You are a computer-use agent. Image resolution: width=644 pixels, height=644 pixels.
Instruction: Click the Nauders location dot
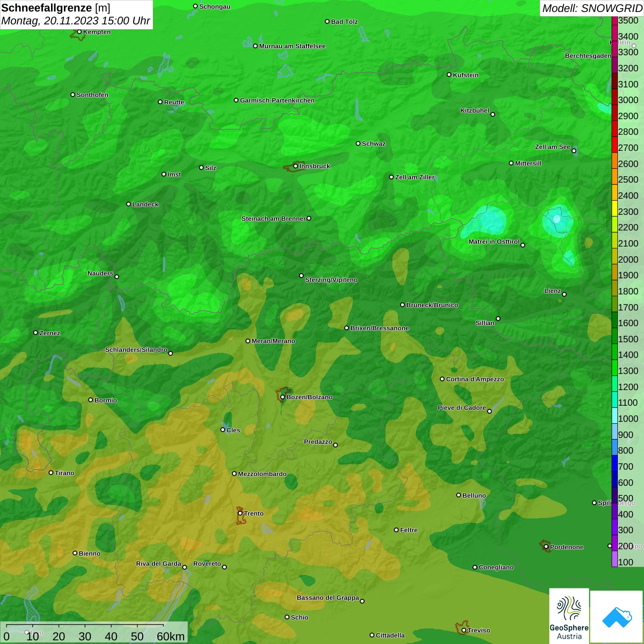click(x=117, y=276)
